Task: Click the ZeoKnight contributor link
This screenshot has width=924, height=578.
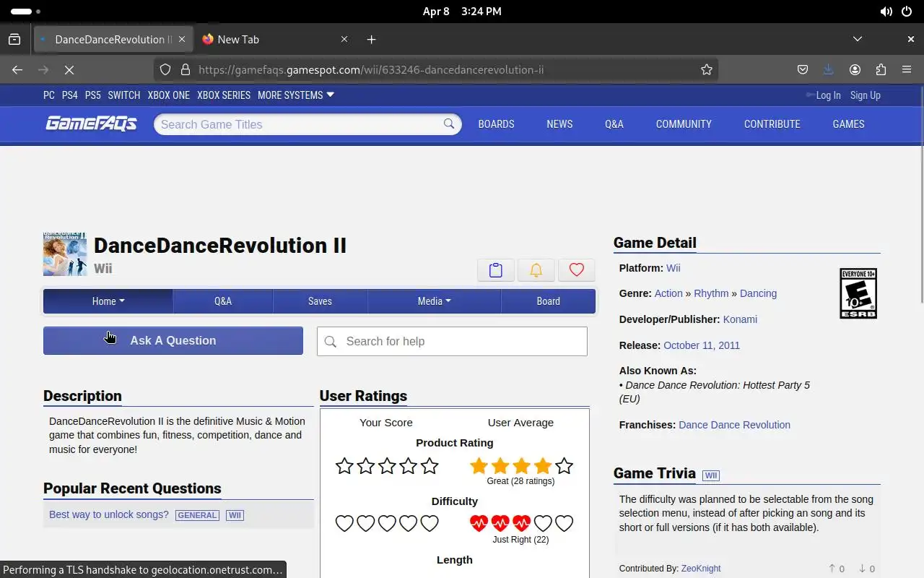Action: tap(701, 569)
